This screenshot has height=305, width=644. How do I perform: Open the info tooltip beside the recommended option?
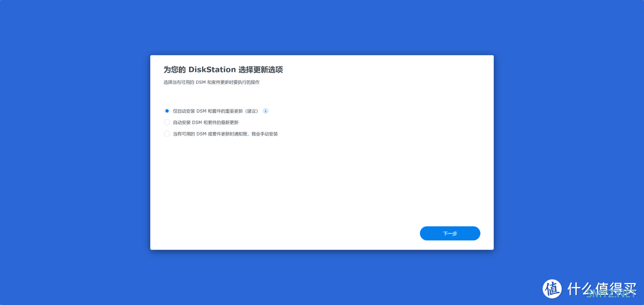(x=265, y=111)
